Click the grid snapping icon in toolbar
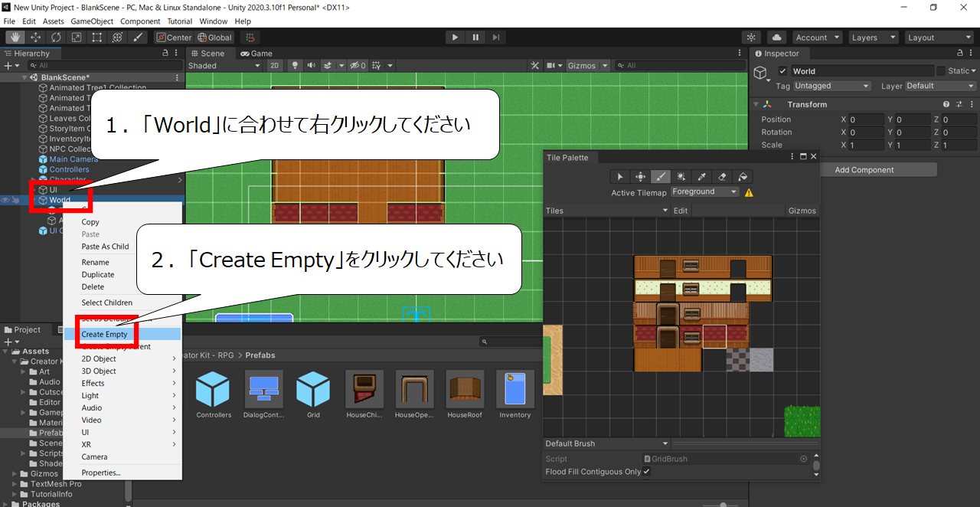Viewport: 980px width, 507px height. point(250,38)
